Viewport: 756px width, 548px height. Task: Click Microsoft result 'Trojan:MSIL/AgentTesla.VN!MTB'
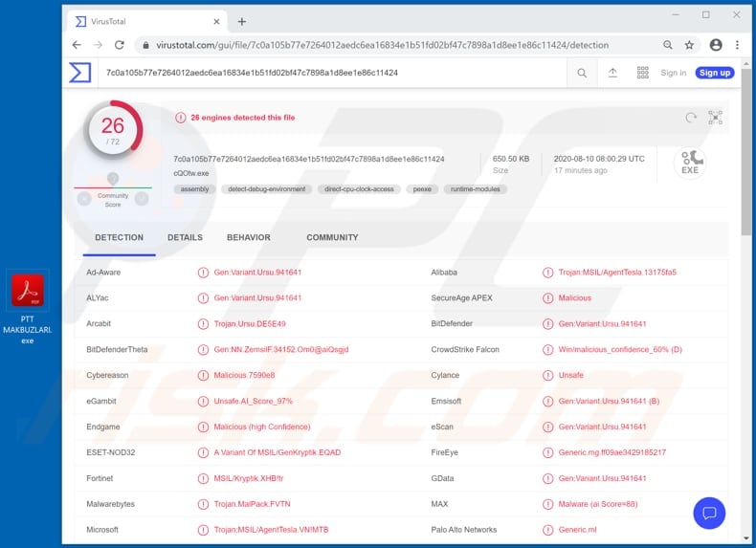click(x=271, y=530)
